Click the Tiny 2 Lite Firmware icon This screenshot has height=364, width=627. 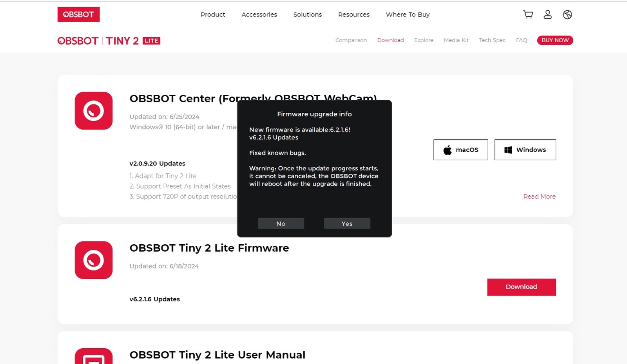[x=94, y=260]
